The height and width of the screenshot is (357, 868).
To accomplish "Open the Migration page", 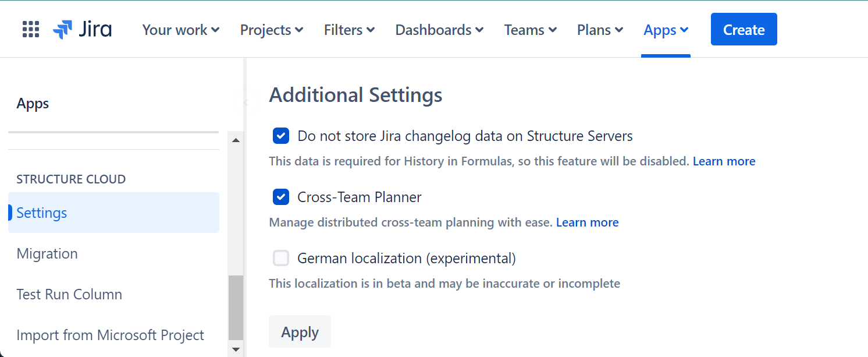I will pyautogui.click(x=47, y=253).
